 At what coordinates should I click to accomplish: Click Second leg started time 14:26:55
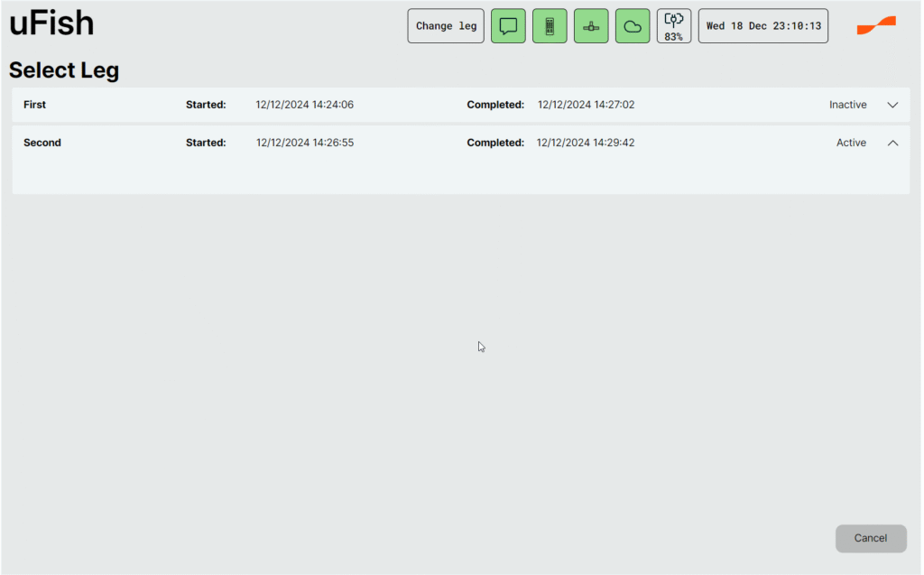tap(305, 143)
